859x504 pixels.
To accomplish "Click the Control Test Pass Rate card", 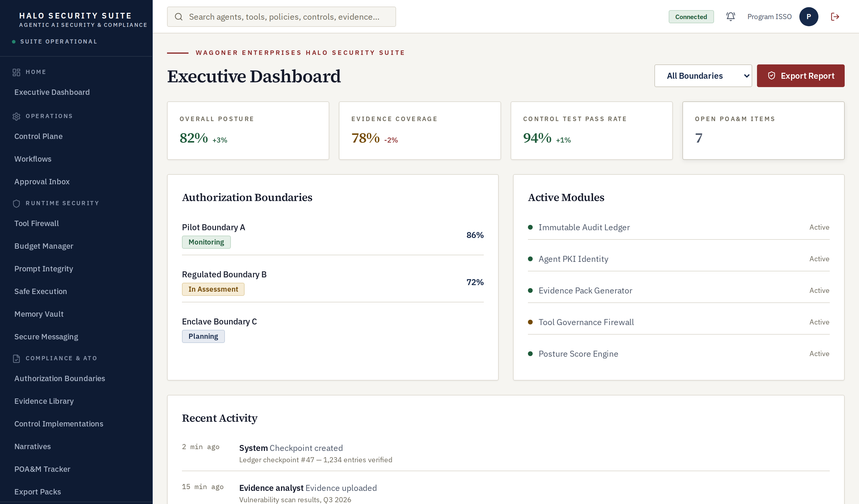I will coord(591,131).
